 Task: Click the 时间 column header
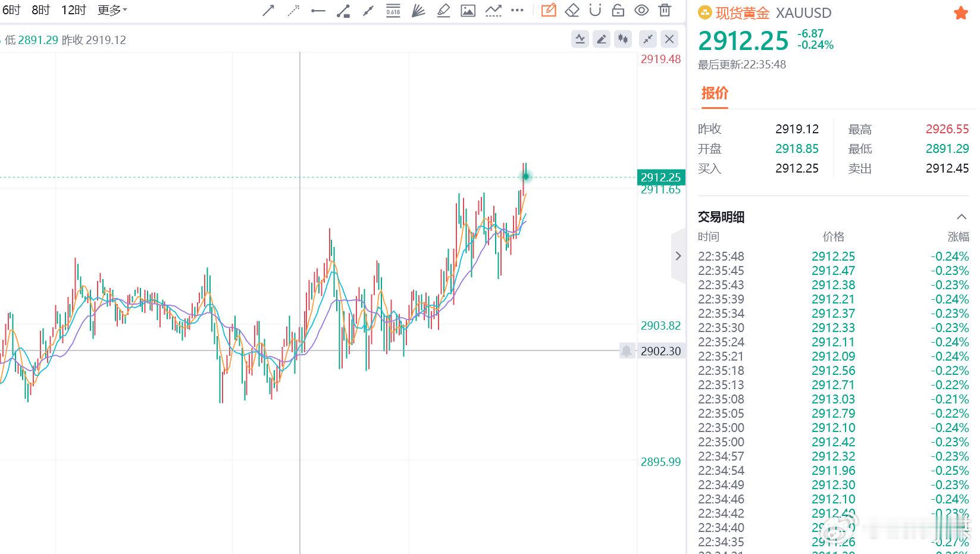click(709, 237)
